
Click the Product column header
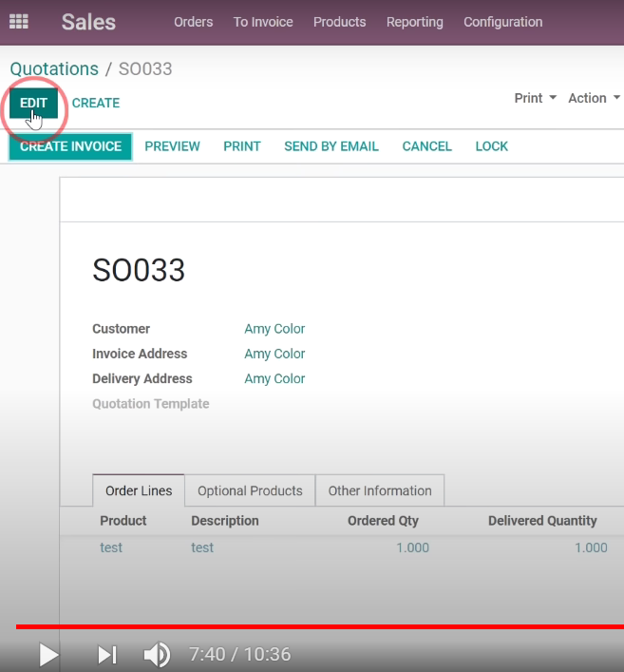123,521
